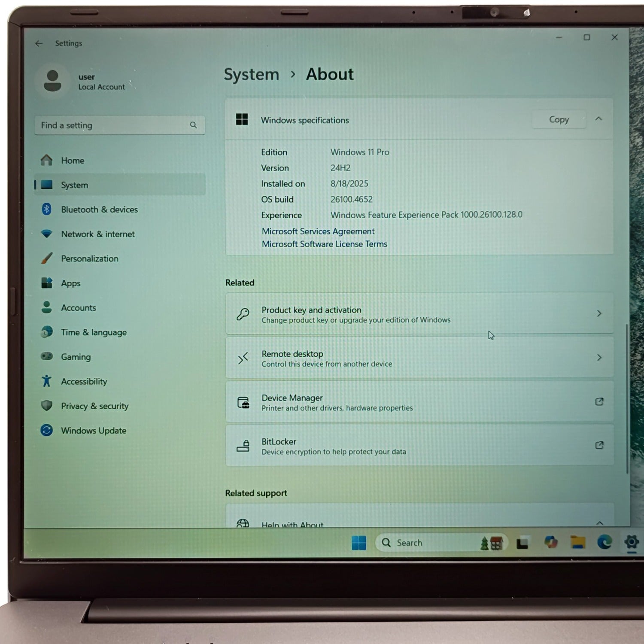Open Windows Update page
This screenshot has height=644, width=644.
[93, 431]
